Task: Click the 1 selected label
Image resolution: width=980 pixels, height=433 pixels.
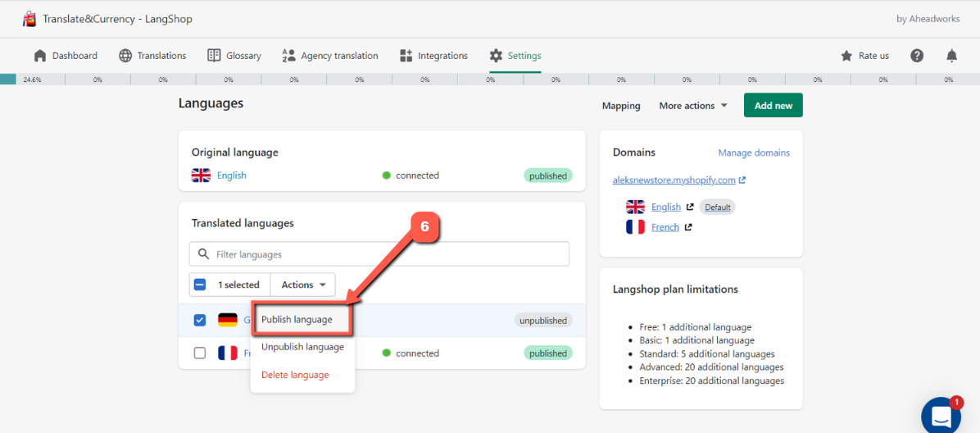Action: tap(238, 285)
